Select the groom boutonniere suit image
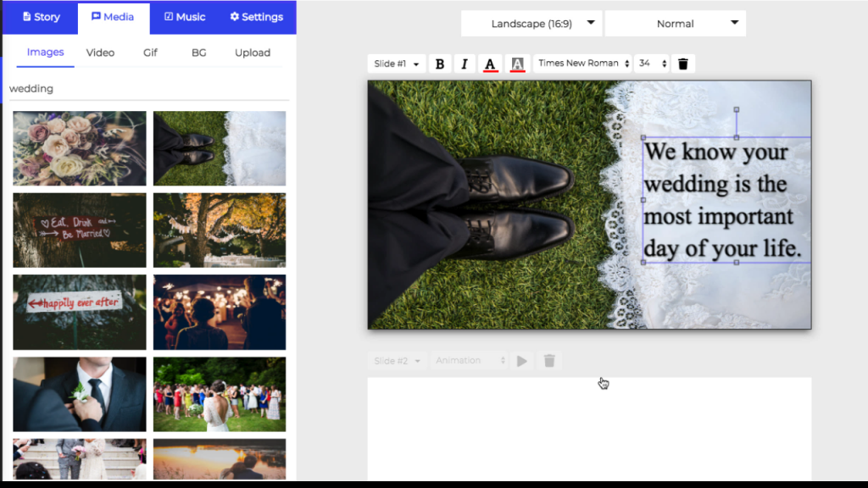 (x=80, y=394)
